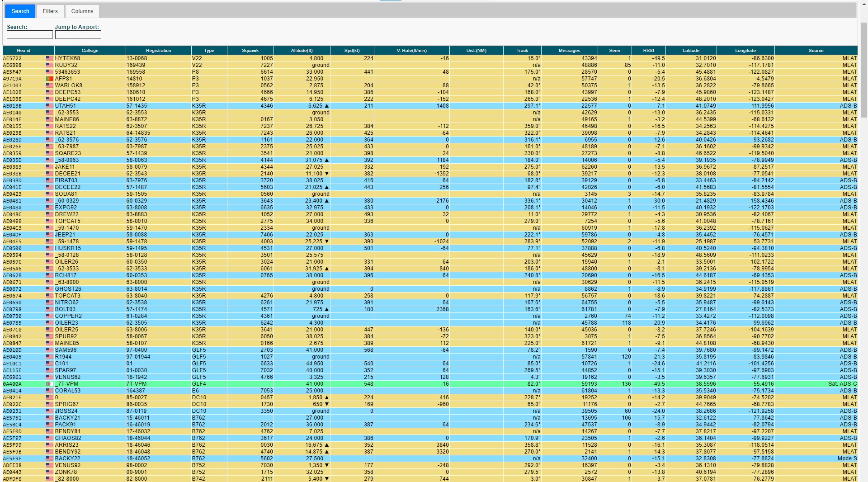Select the DECEE21 callsign cell
Viewport: 868px width, 482px height.
90,174
